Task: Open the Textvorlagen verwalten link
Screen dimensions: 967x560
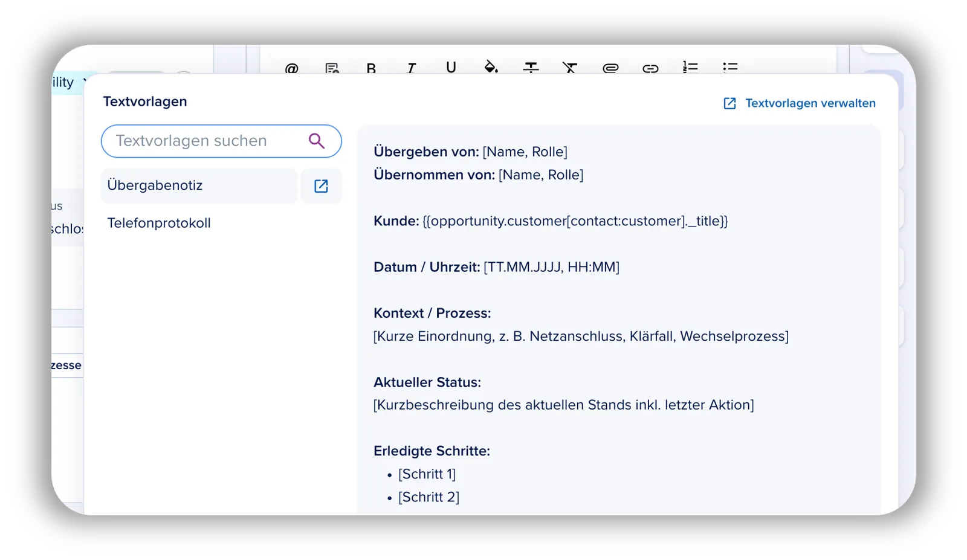Action: coord(810,103)
